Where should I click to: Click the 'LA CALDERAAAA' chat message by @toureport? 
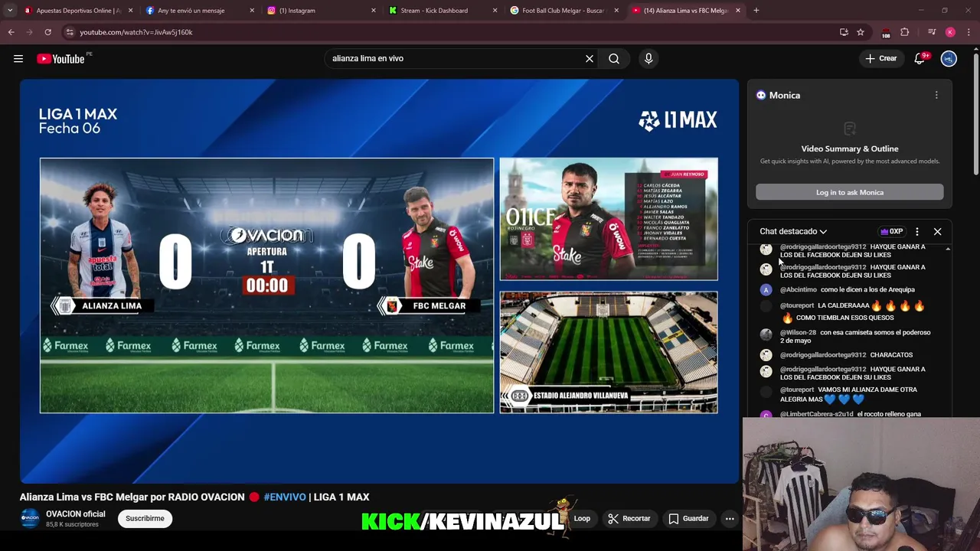coord(853,311)
